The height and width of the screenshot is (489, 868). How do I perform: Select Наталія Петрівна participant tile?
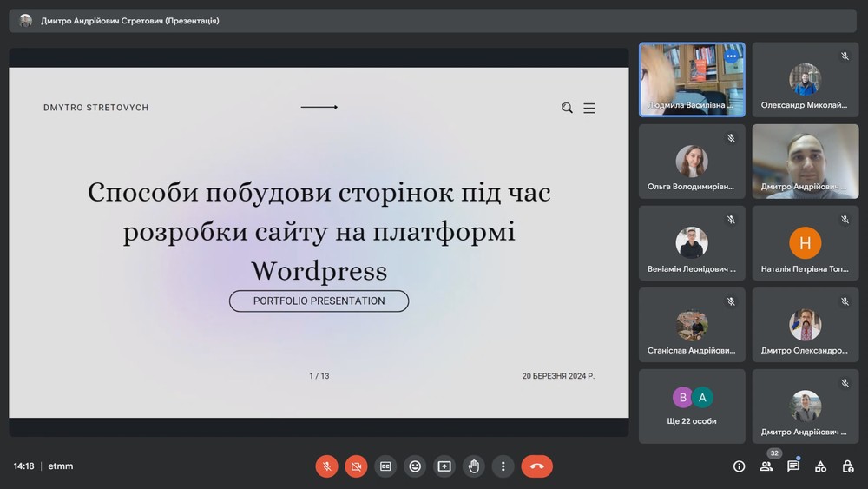pyautogui.click(x=806, y=243)
